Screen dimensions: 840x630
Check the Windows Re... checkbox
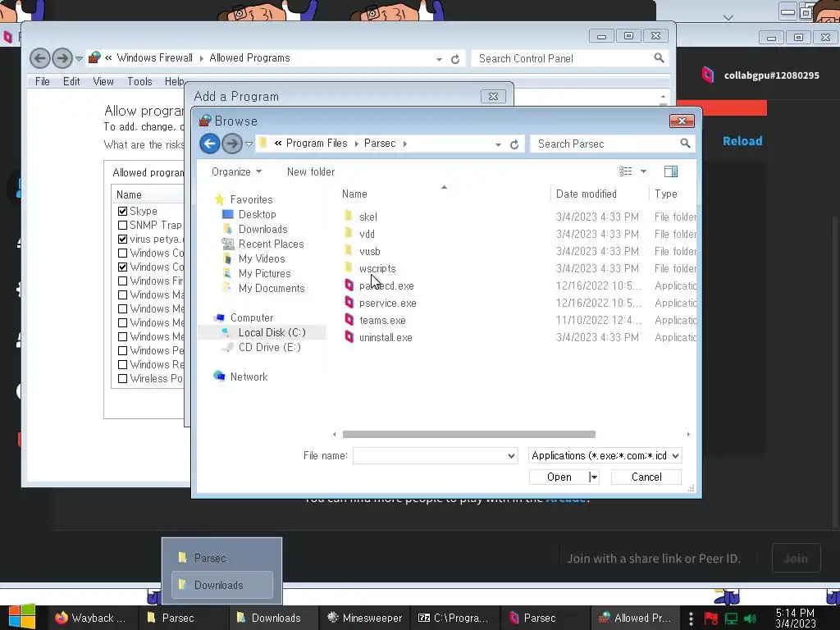[x=123, y=364]
